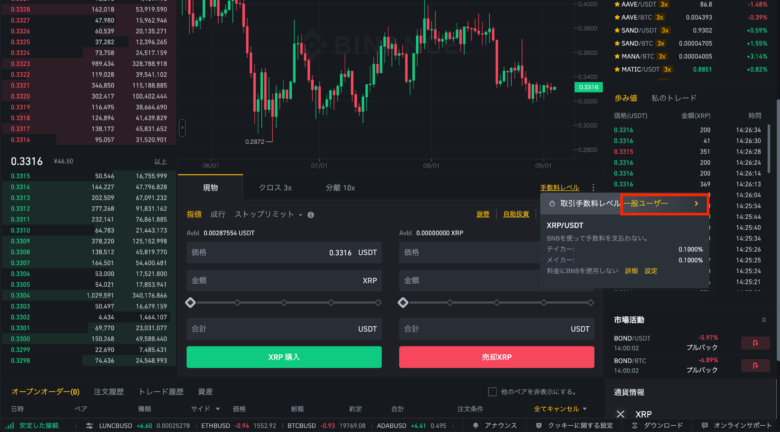Click the 詳細 link in fee popup

(631, 271)
